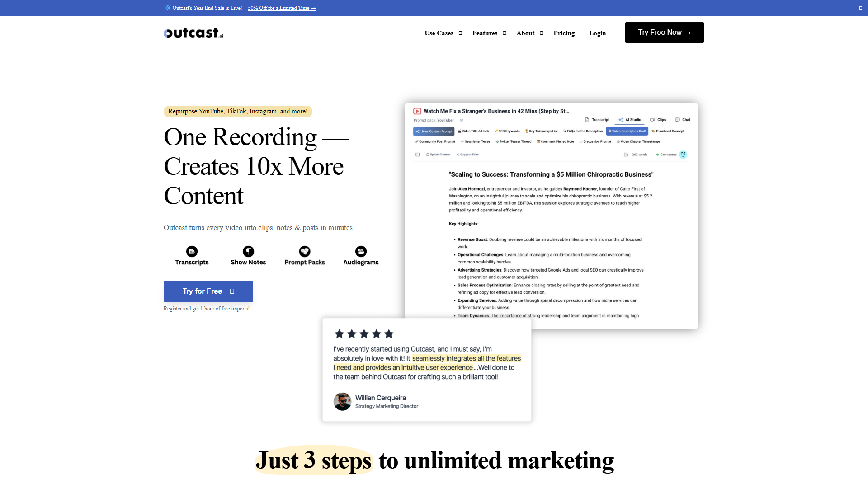Click the "Scaling to Success" document heading
868x488 pixels.
point(551,174)
